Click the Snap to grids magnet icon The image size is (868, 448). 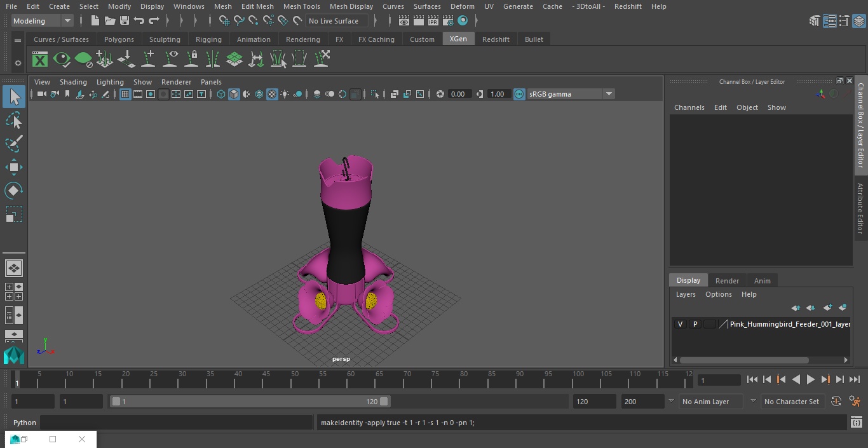pos(224,21)
